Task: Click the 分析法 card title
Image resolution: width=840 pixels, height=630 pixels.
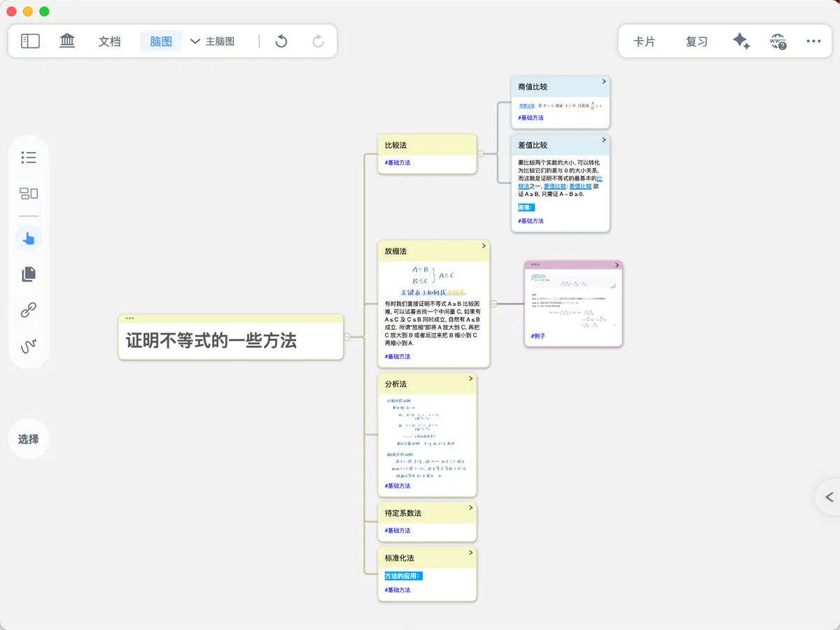Action: click(395, 384)
